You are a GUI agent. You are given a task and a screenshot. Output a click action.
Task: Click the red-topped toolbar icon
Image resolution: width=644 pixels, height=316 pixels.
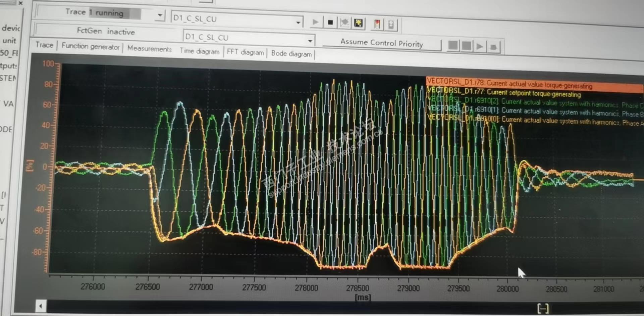(x=377, y=24)
